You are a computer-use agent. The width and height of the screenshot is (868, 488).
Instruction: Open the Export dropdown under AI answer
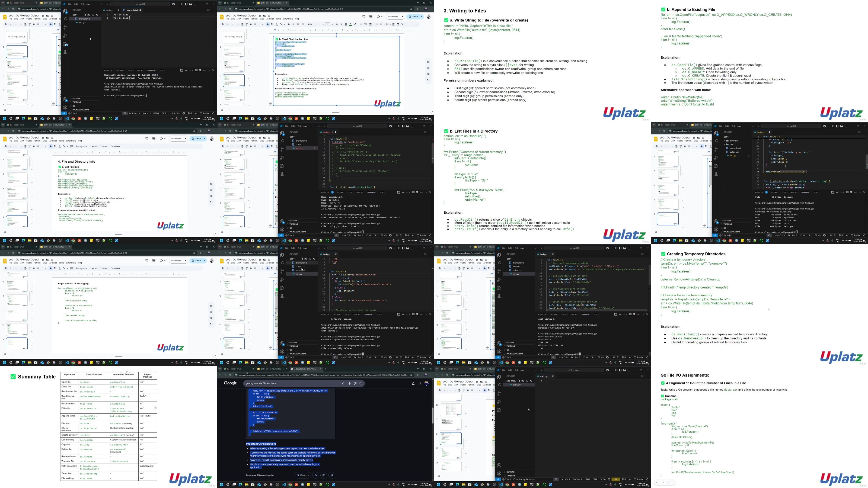coord(303,475)
